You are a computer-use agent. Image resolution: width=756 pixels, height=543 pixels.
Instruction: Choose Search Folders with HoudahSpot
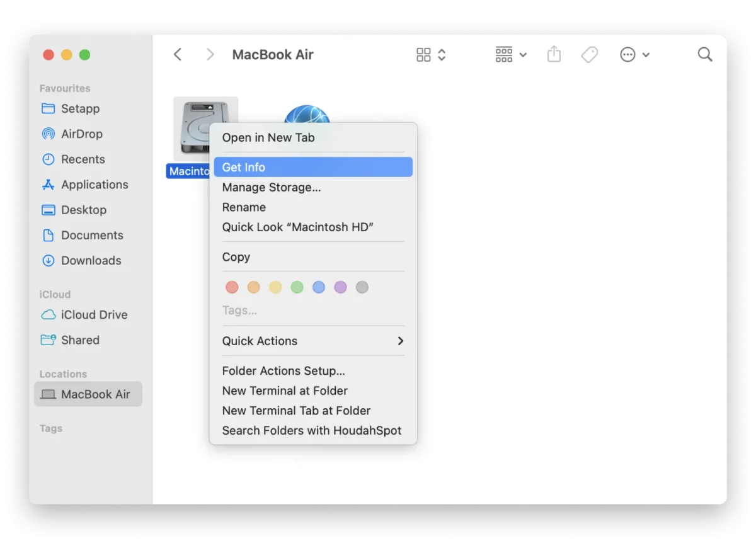click(313, 431)
